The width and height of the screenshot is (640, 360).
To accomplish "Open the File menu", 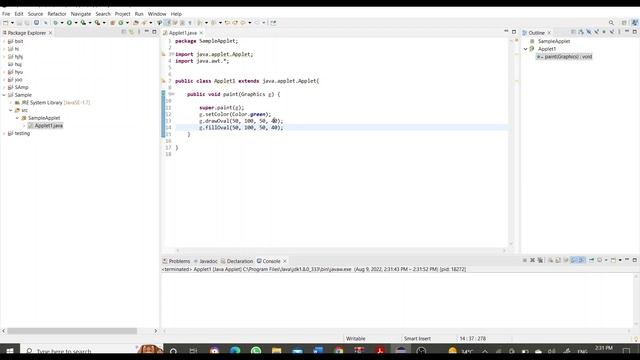I will coord(6,14).
